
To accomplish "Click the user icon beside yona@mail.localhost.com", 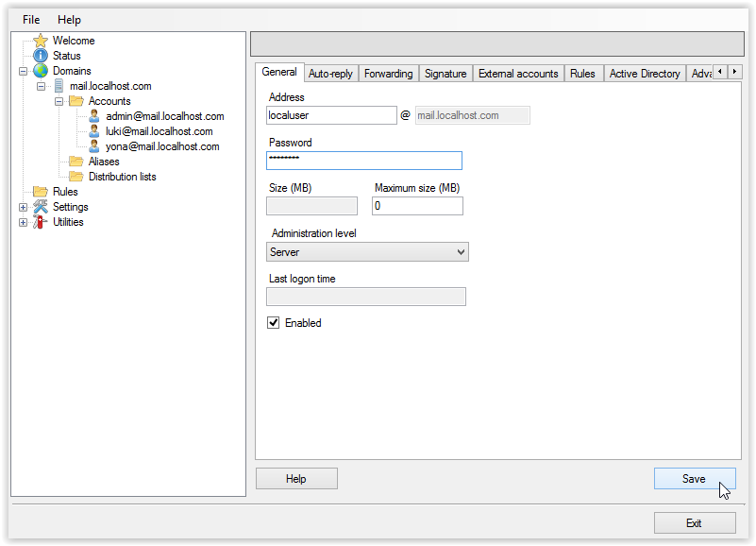I will tap(94, 146).
